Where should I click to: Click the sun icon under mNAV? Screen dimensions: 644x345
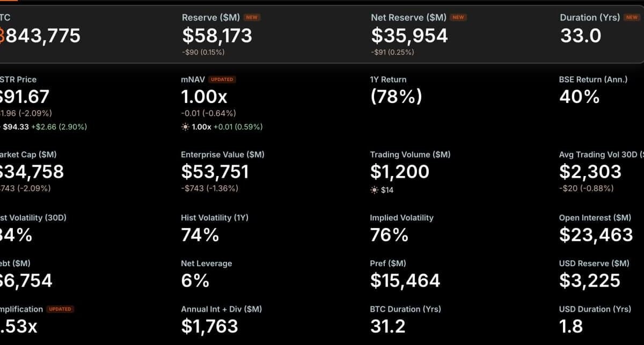click(185, 127)
